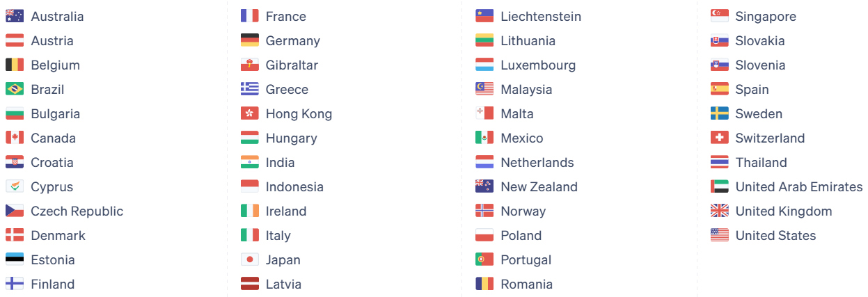Screen dimensions: 868x297
Task: Select the United Kingdom flag icon
Action: pos(720,211)
